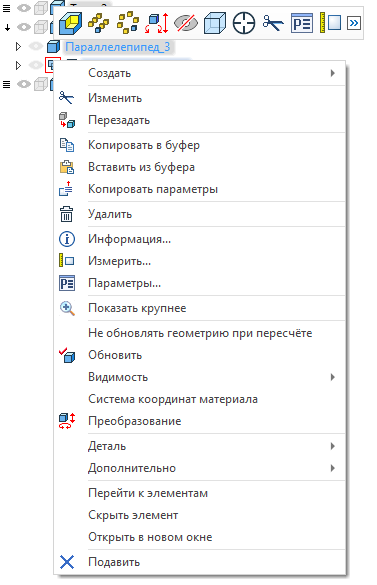The image size is (377, 585).
Task: Choose the Circular Array icon in mini toolbar
Action: coord(128,23)
